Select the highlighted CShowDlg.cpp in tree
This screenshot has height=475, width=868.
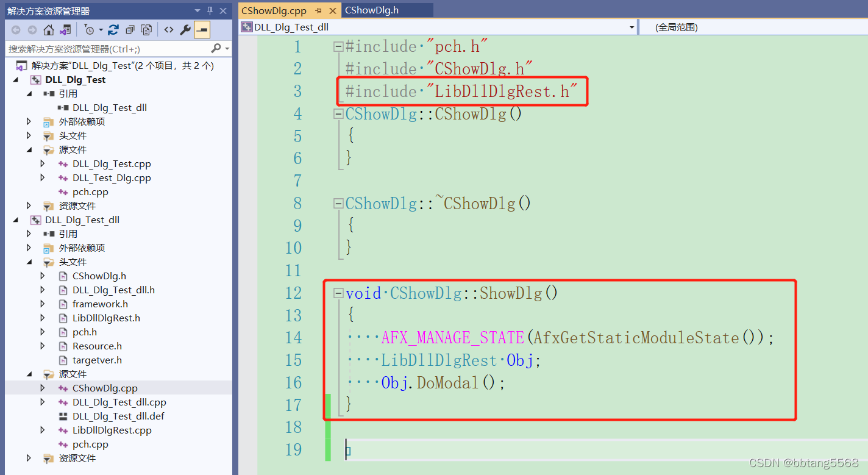[105, 388]
